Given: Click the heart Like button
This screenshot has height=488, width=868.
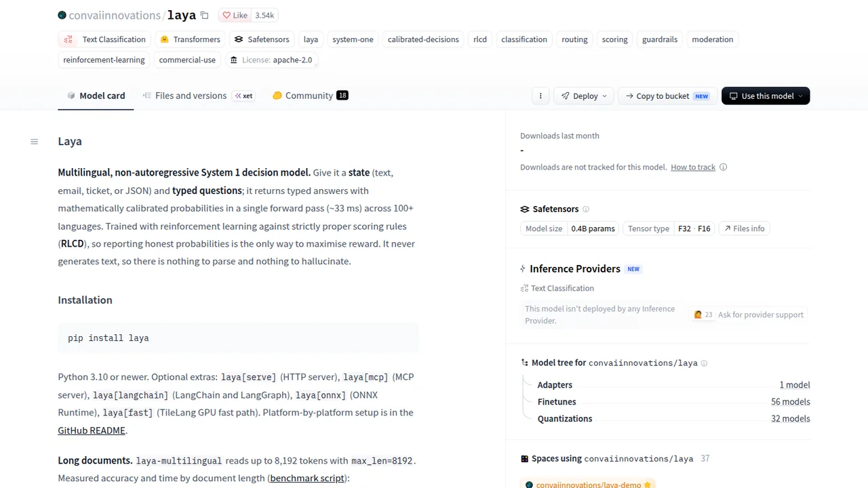Looking at the screenshot, I should [x=235, y=15].
